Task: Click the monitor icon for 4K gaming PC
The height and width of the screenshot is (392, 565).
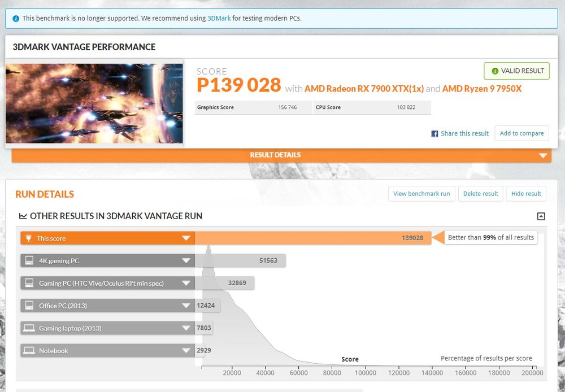Action: tap(29, 260)
